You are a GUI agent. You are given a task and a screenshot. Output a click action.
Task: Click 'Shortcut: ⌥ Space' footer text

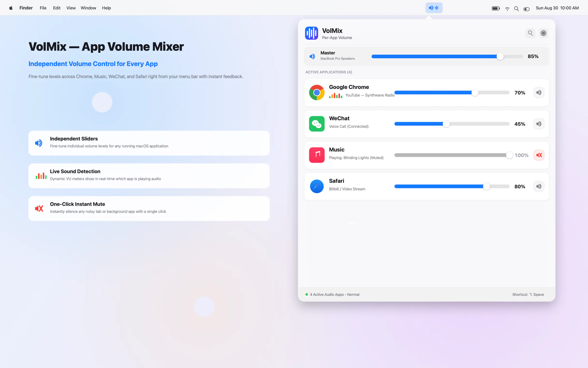(528, 294)
